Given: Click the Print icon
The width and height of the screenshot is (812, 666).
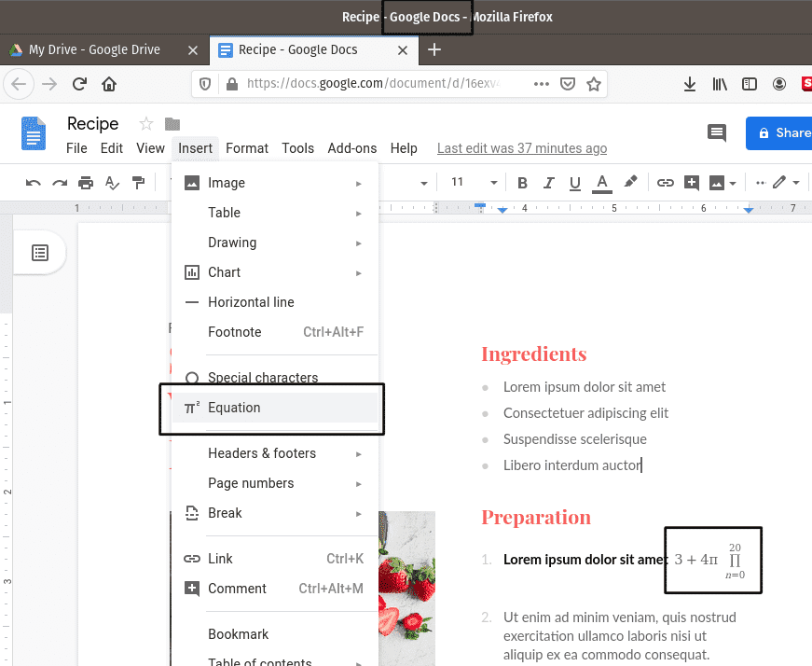Looking at the screenshot, I should (x=86, y=183).
